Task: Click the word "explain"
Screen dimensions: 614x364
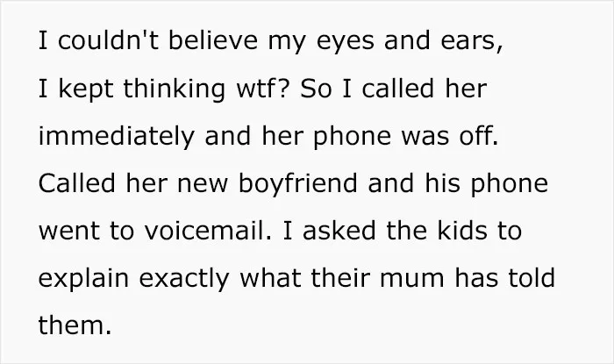Action: pos(84,280)
